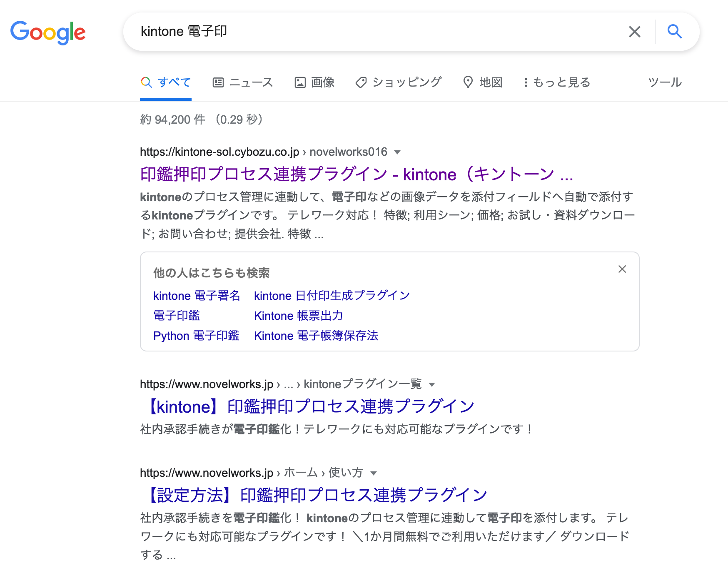Click the news icon in ニュース tab
Viewport: 728px width, 568px height.
coord(218,82)
